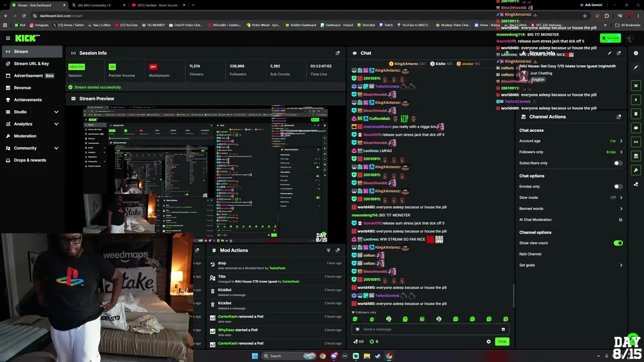Open the Revenue page

32,87
